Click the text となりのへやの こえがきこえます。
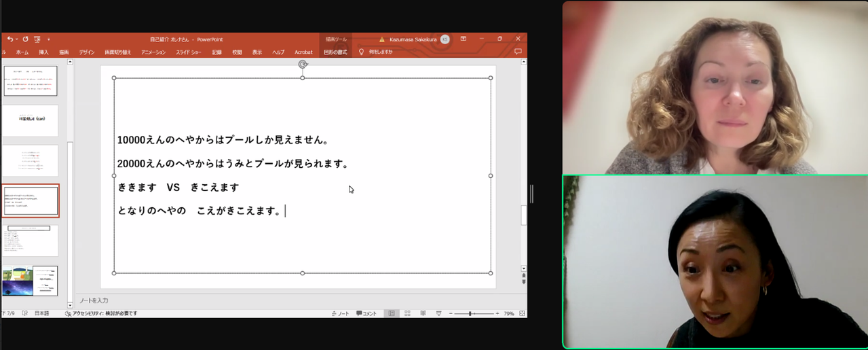Image resolution: width=868 pixels, height=350 pixels. [x=200, y=211]
